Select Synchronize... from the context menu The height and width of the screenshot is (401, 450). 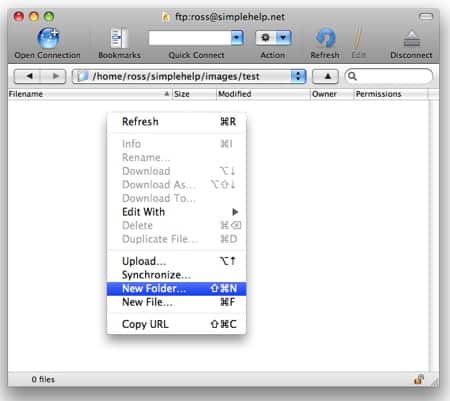[x=177, y=275]
